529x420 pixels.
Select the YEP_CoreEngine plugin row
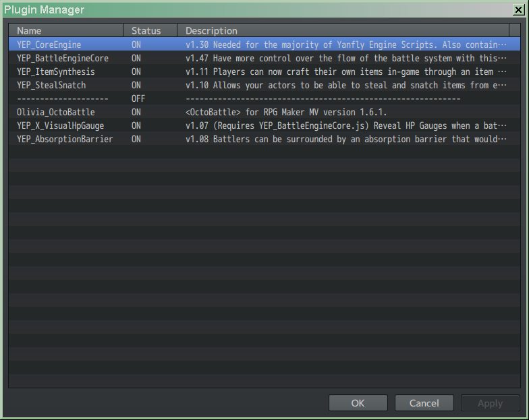264,44
